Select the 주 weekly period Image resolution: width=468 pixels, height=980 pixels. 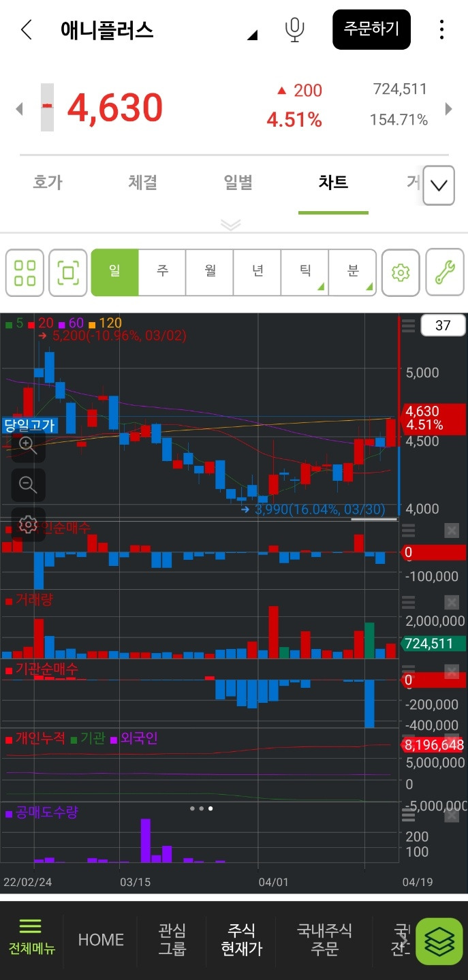pos(162,272)
